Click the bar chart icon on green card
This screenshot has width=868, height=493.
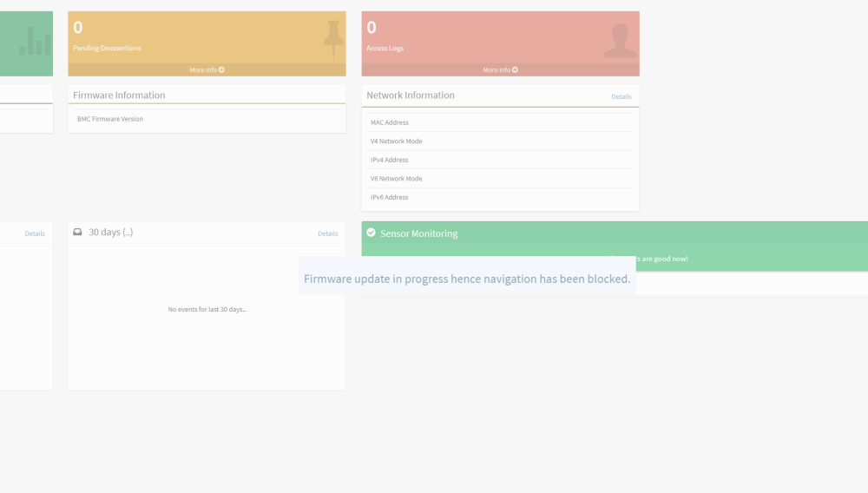pyautogui.click(x=35, y=41)
